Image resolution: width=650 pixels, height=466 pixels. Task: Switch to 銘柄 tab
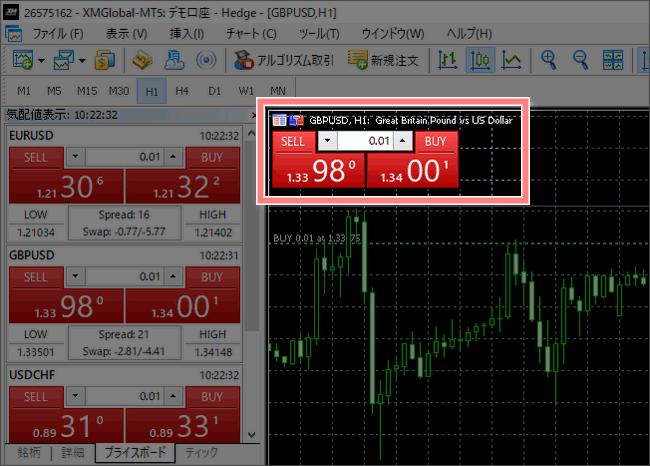(29, 452)
